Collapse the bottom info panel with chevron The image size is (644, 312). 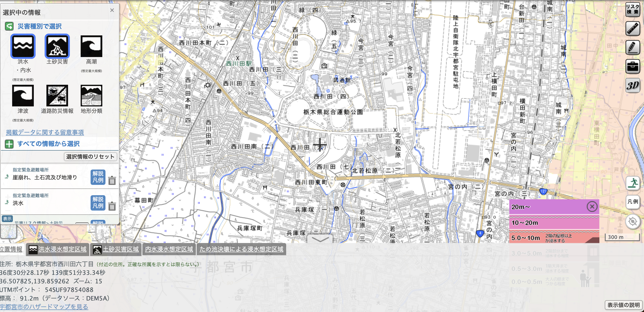[320, 239]
